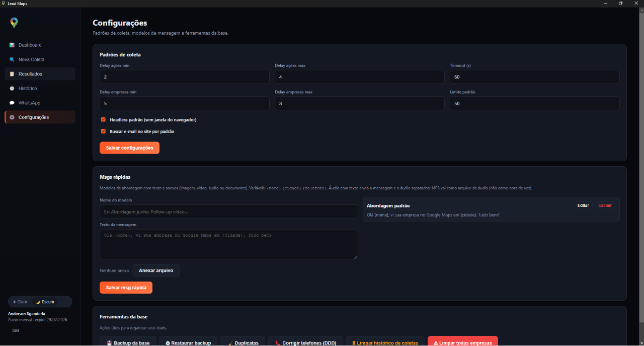Open WhatsApp speech bubble icon
This screenshot has width=644, height=346.
12,103
